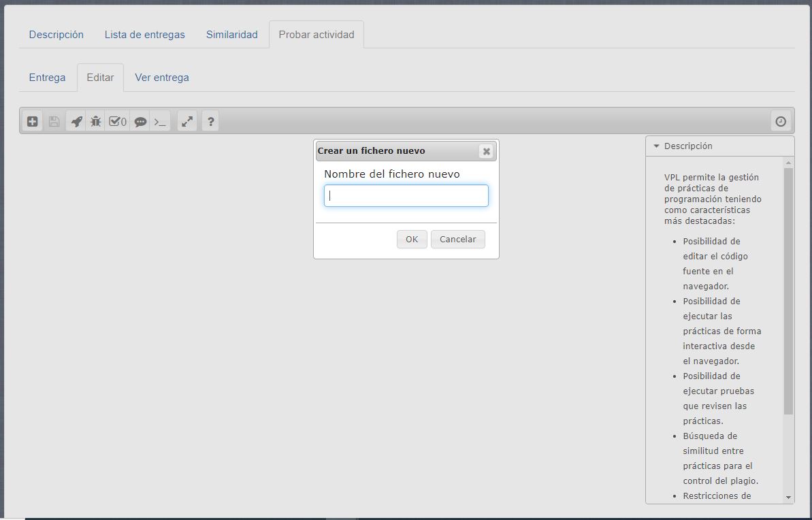
Task: Click the Evaluate checkmark icon
Action: pyautogui.click(x=118, y=122)
